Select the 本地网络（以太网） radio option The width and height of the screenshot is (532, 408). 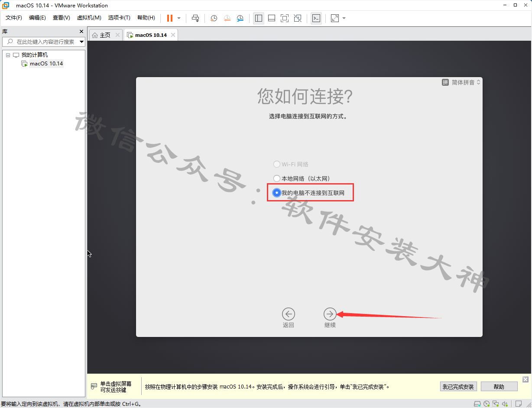coord(277,178)
